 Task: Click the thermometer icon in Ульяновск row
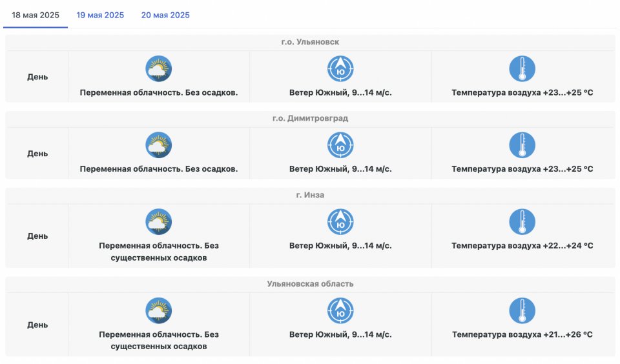coord(522,69)
